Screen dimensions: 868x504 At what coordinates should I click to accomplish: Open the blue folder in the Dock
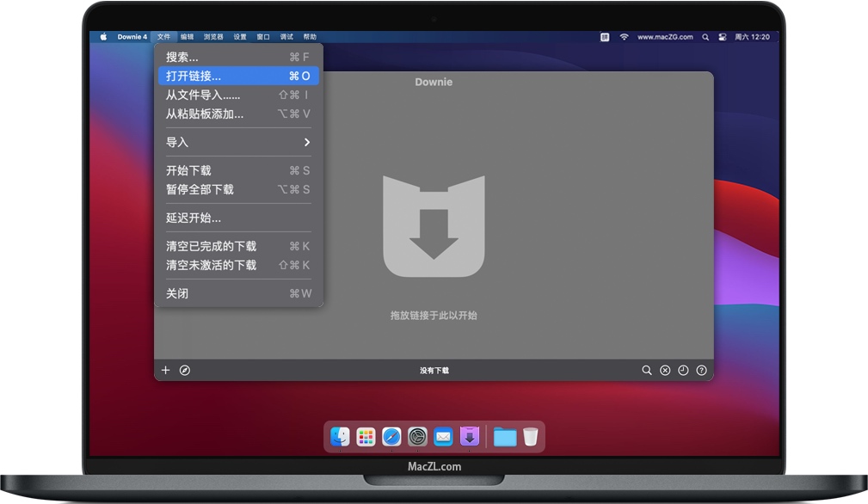point(505,437)
